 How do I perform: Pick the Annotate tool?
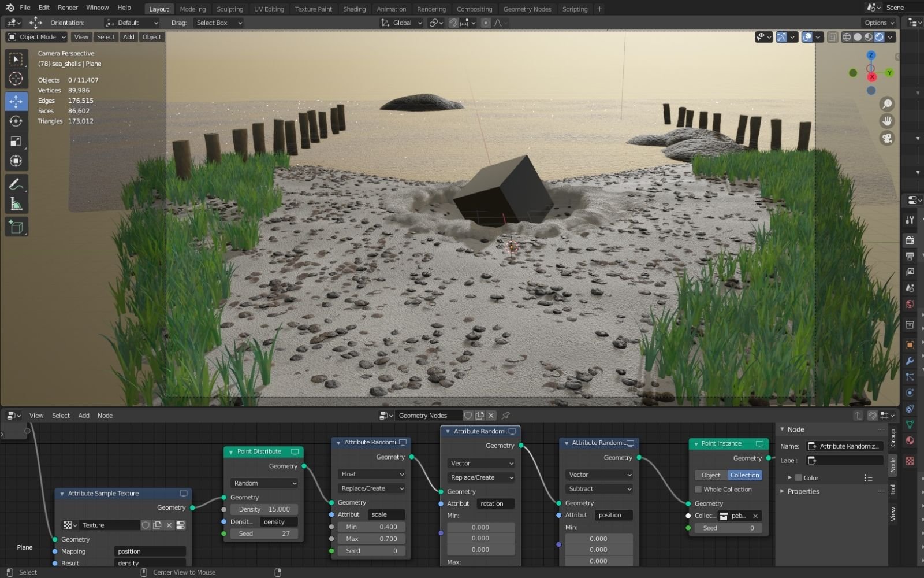pos(16,185)
